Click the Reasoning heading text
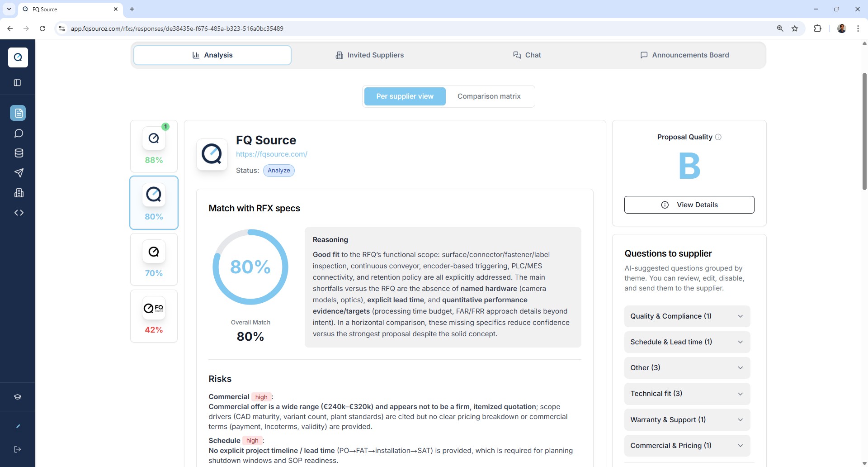 click(330, 240)
